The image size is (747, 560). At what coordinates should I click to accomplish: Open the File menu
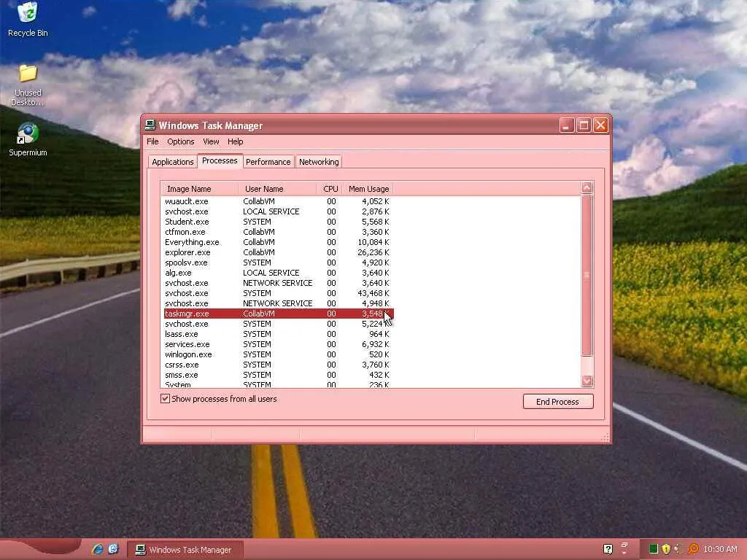152,141
